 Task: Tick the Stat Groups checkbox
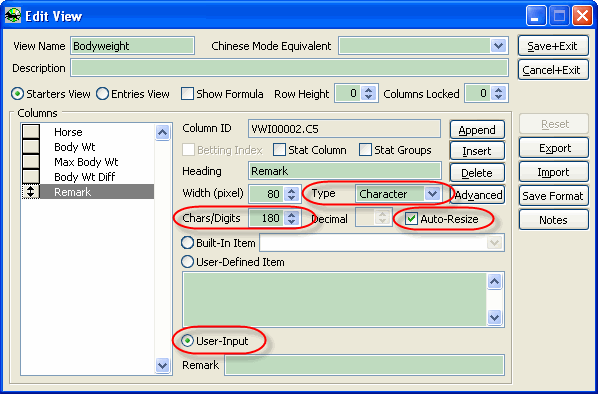365,150
